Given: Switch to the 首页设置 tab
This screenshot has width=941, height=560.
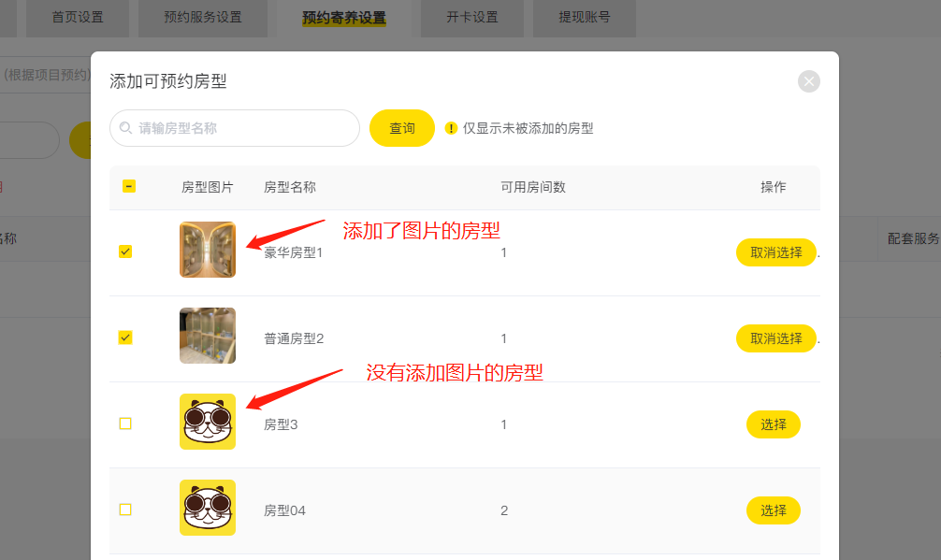Looking at the screenshot, I should pos(78,18).
